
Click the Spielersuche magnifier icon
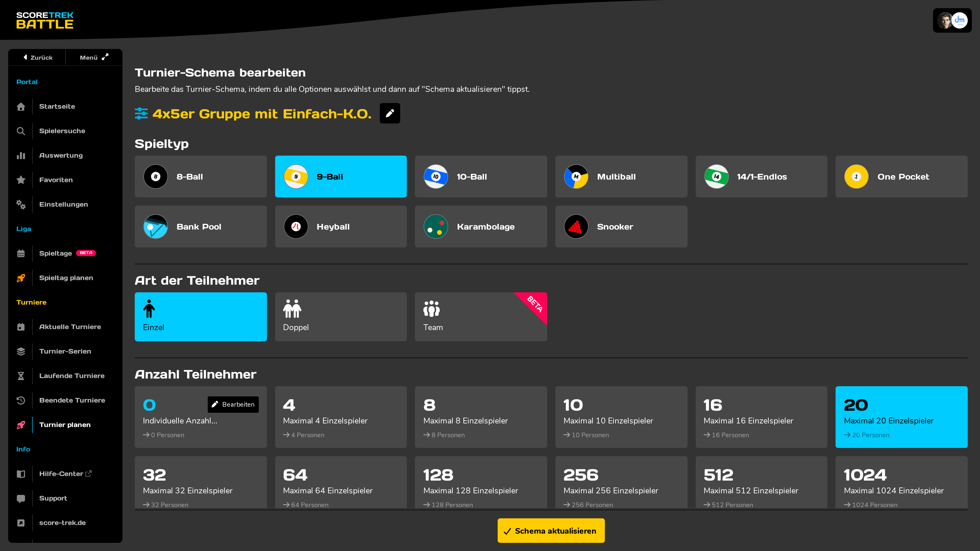pyautogui.click(x=21, y=131)
